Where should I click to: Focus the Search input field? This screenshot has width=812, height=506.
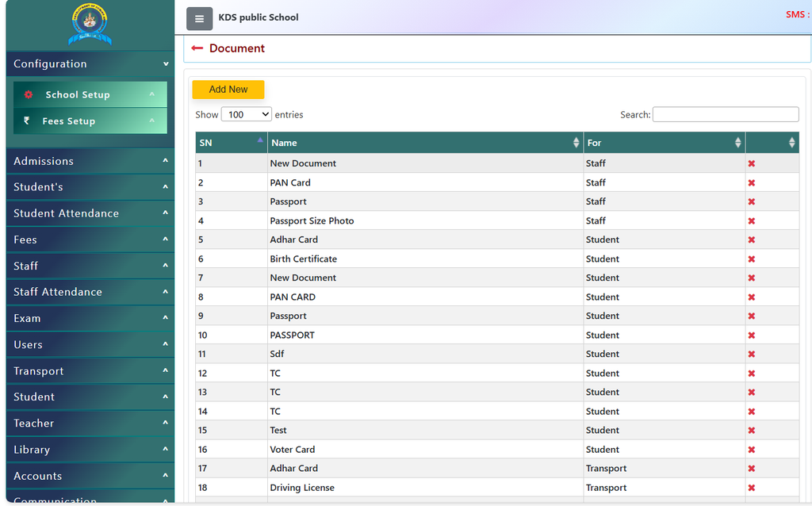pos(726,114)
